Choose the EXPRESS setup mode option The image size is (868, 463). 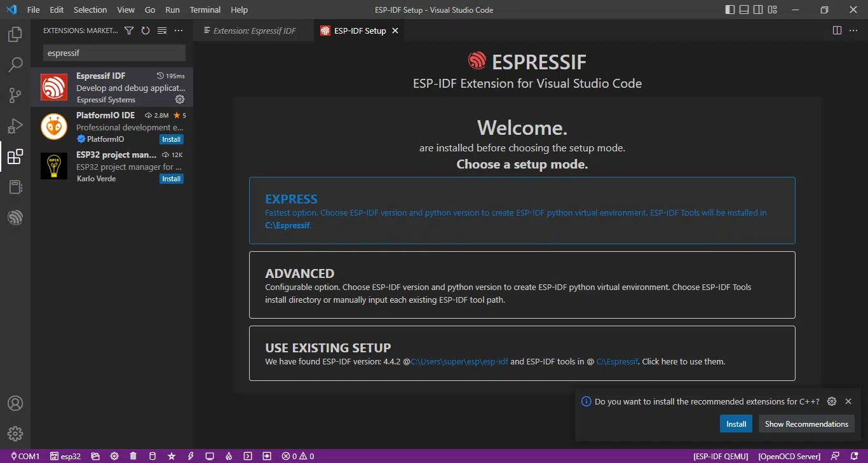522,211
